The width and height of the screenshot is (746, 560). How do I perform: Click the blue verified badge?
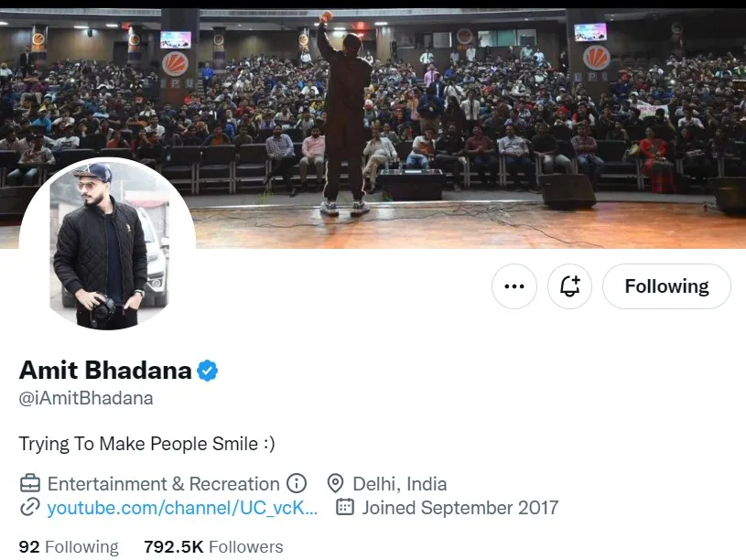pos(208,371)
